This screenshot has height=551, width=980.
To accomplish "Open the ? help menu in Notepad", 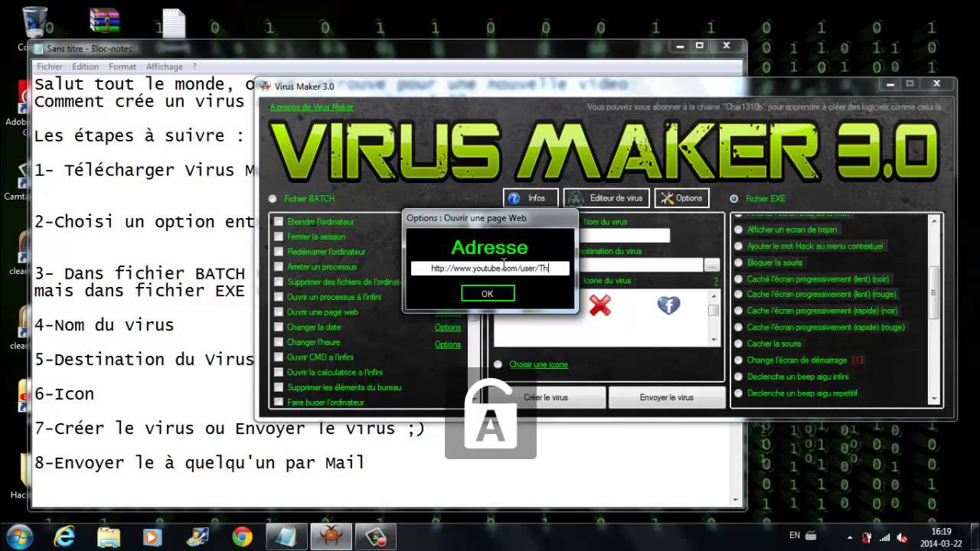I will 194,67.
